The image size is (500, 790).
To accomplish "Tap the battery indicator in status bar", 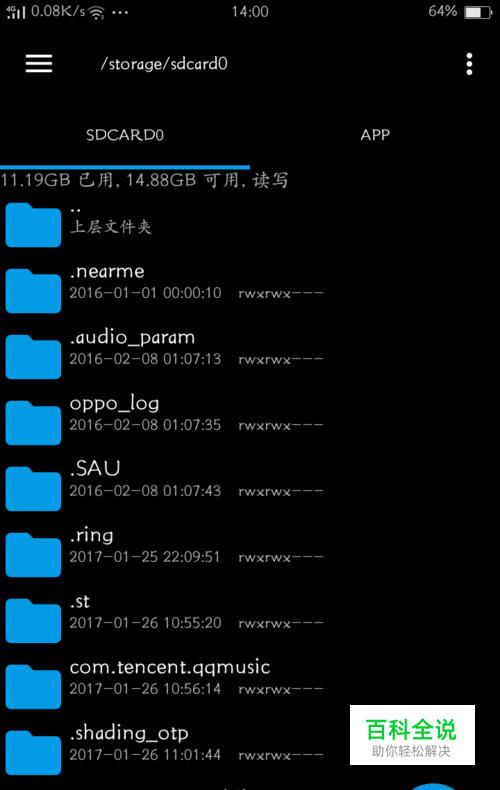I will click(x=477, y=12).
